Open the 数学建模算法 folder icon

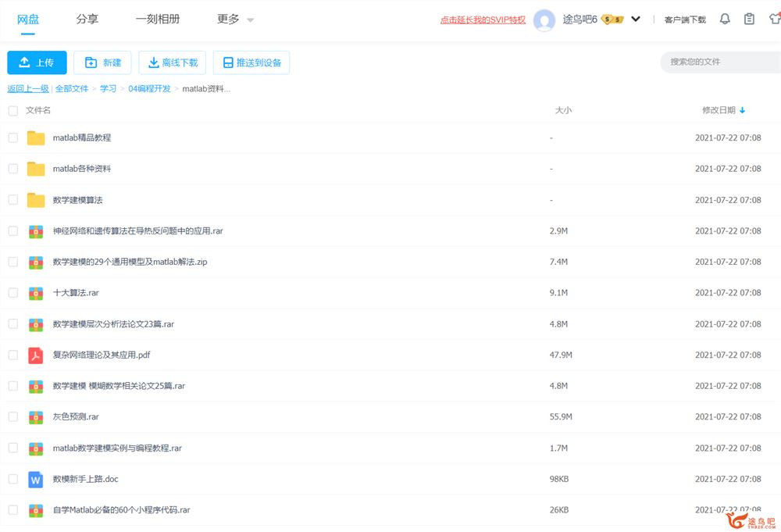pos(36,200)
